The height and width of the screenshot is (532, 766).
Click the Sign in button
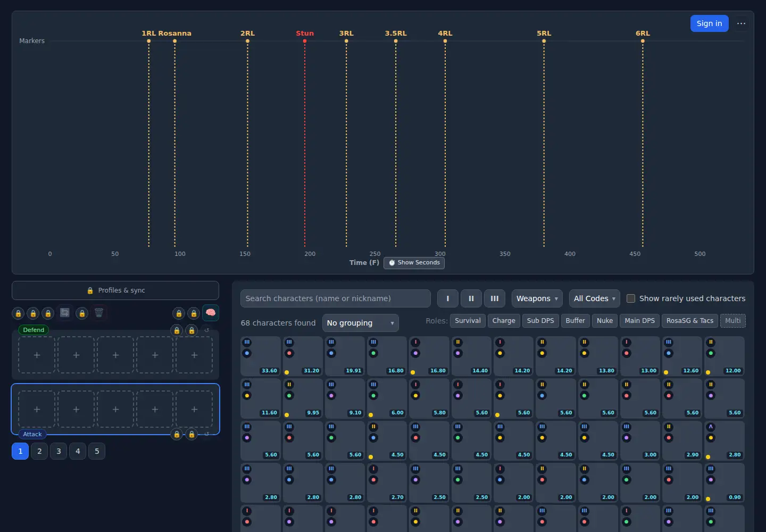[710, 23]
